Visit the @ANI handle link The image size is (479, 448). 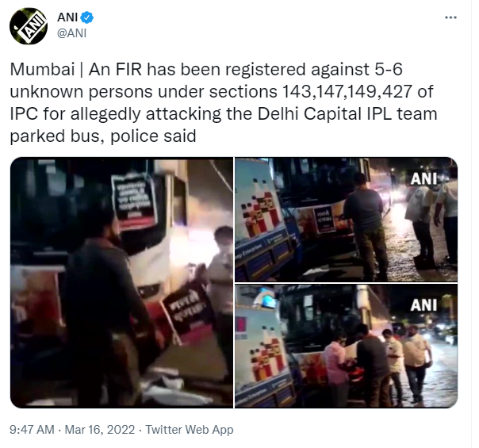click(72, 33)
